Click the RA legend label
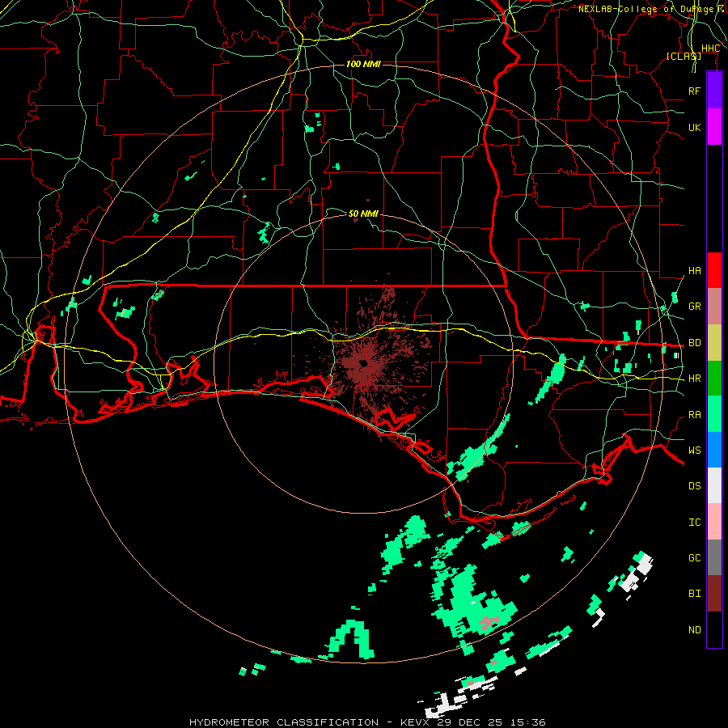The image size is (728, 728). 694,414
